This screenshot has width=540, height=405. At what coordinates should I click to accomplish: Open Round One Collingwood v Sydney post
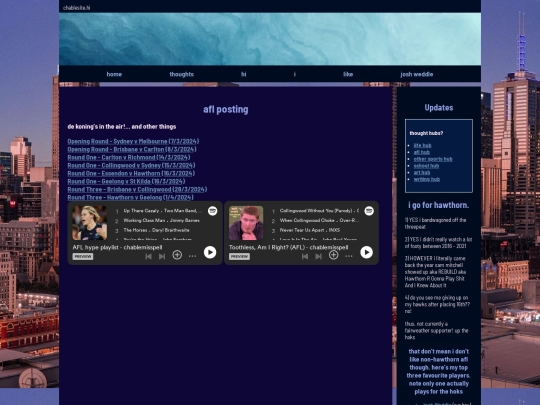(x=131, y=165)
